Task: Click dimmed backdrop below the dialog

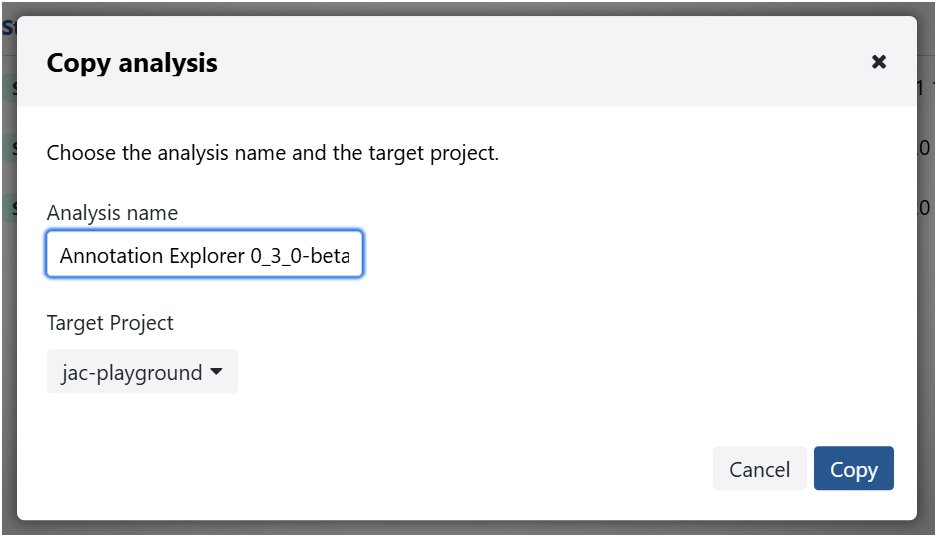Action: 468,529
